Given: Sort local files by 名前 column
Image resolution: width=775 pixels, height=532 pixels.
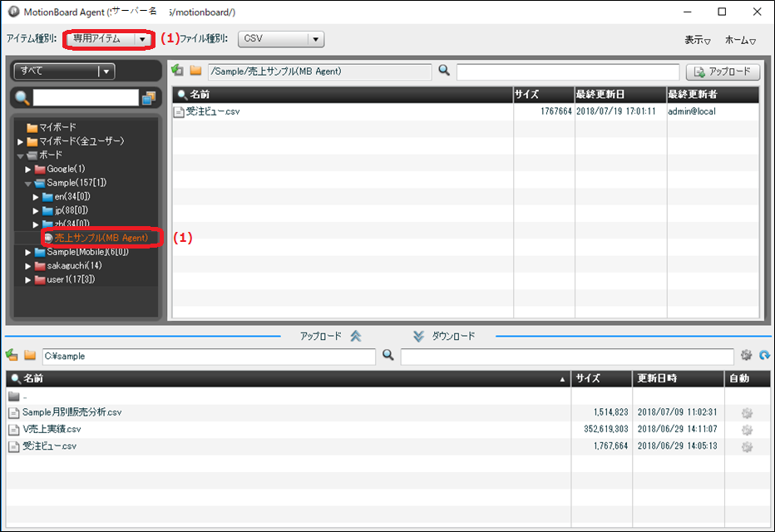Looking at the screenshot, I should coord(289,379).
